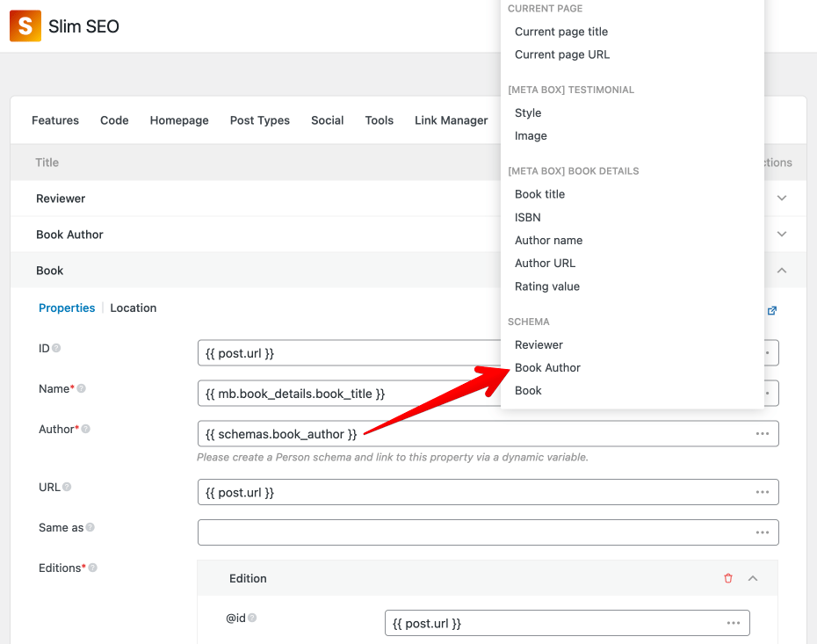Select the Location sub-tab
The width and height of the screenshot is (817, 644).
[133, 308]
